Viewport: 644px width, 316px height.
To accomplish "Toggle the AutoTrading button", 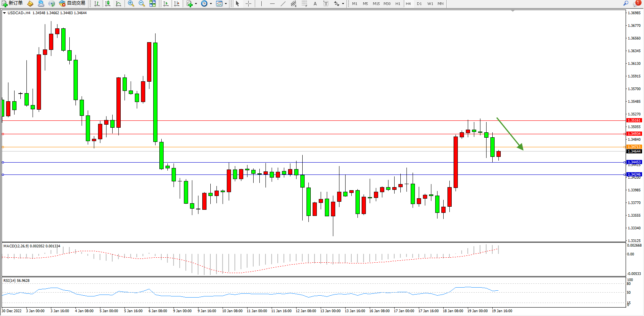I will click(x=72, y=3).
